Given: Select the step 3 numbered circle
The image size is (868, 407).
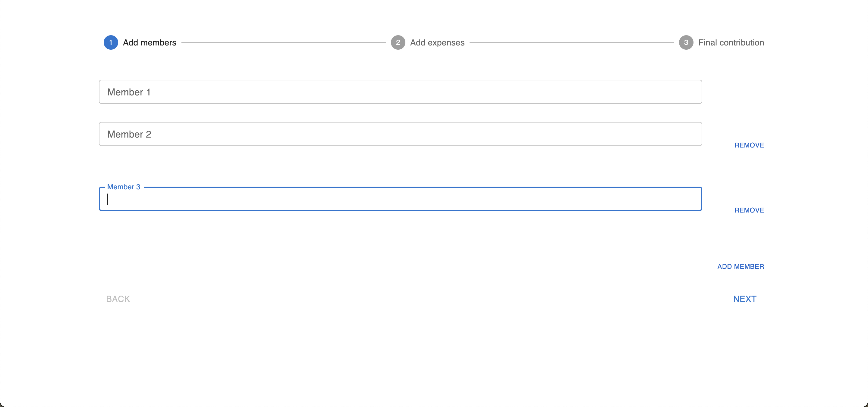Looking at the screenshot, I should click(x=686, y=42).
